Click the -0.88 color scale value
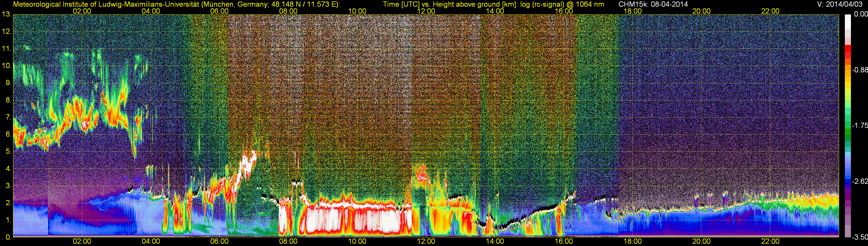Image resolution: width=868 pixels, height=246 pixels. 860,70
